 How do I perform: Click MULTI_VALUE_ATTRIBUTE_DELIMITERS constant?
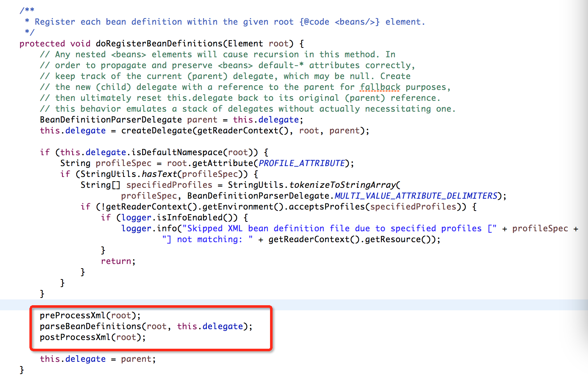coord(416,196)
